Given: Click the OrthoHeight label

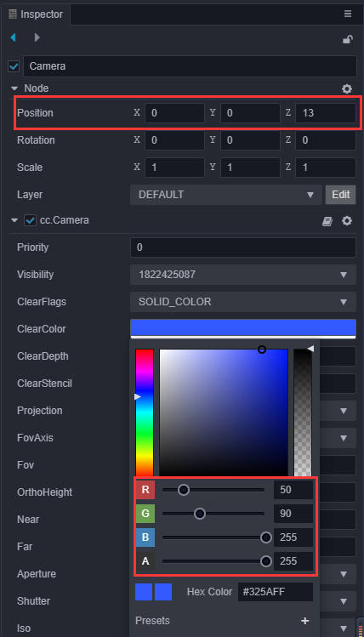Looking at the screenshot, I should (45, 492).
